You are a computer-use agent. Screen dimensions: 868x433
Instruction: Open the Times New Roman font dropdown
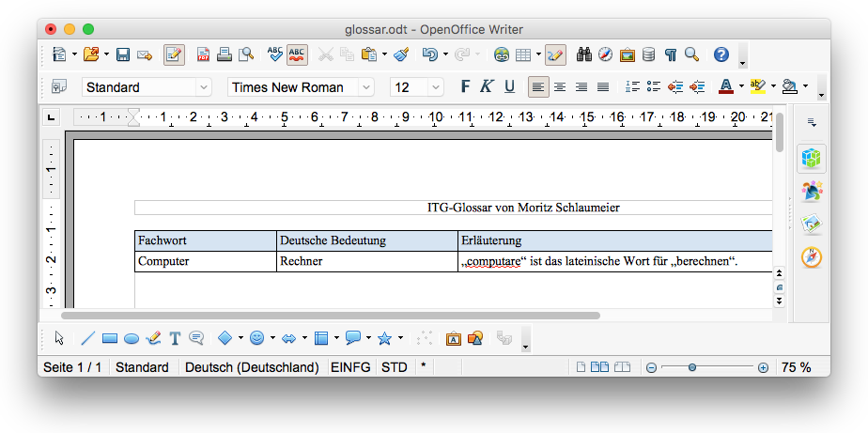pos(367,87)
